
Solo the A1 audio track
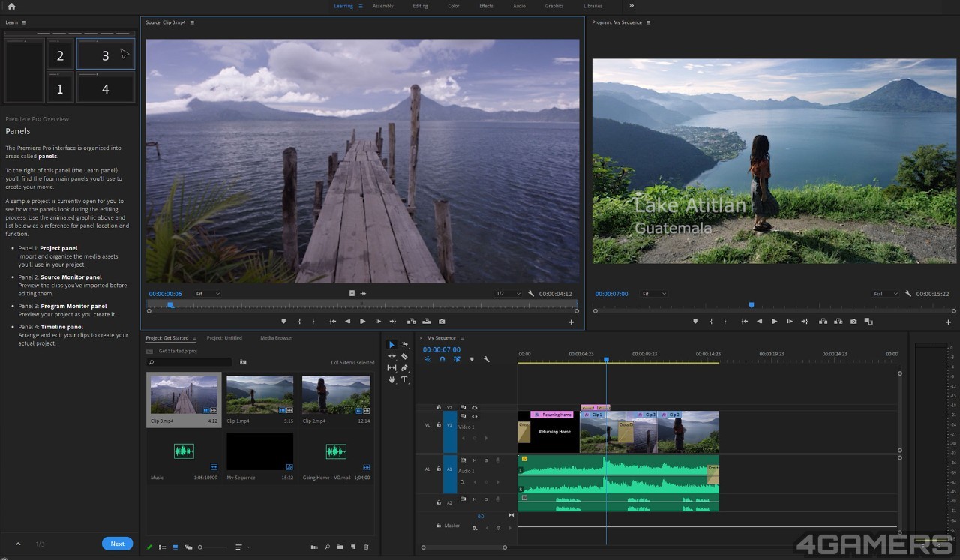(486, 460)
